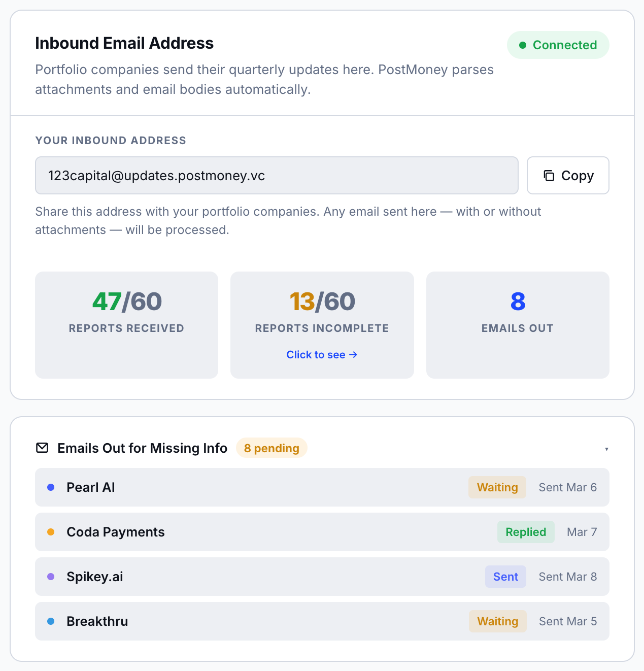This screenshot has width=644, height=671.
Task: Click the Waiting badge for Breakthru
Action: pyautogui.click(x=497, y=621)
